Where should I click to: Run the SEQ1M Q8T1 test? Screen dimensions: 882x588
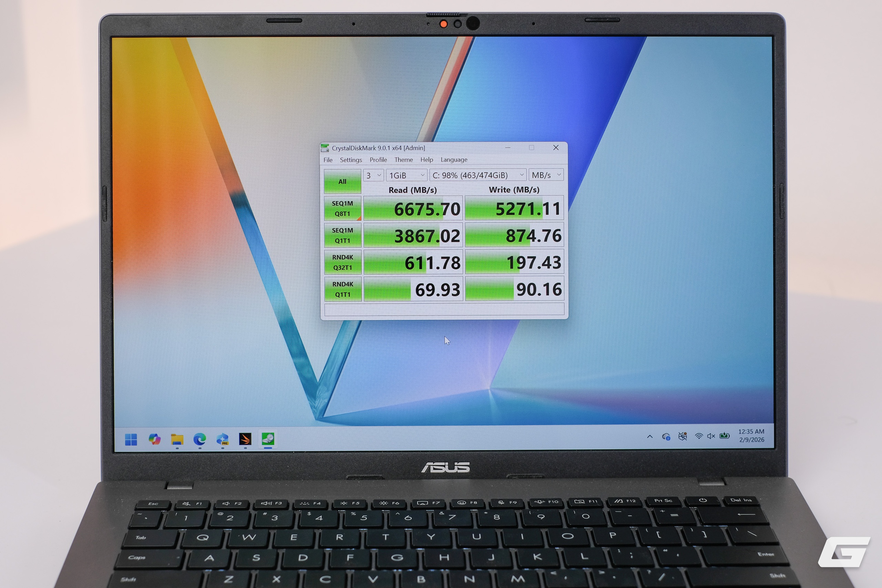[342, 208]
